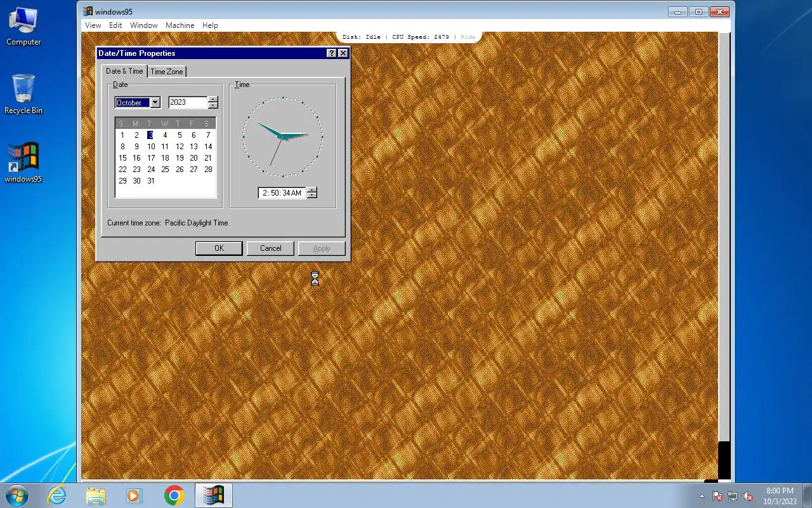812x508 pixels.
Task: Open the Machine menu
Action: (180, 25)
